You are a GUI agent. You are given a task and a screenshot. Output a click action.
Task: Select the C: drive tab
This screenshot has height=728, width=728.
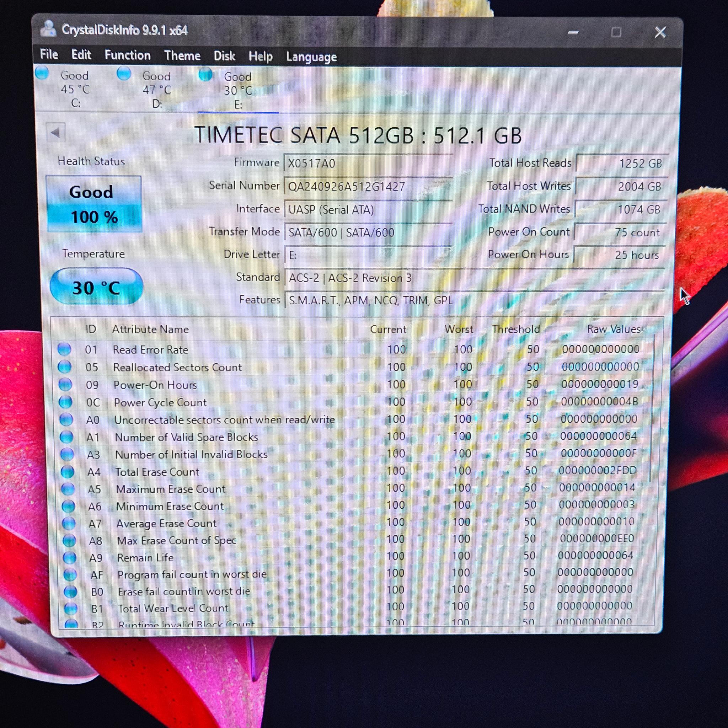[75, 89]
